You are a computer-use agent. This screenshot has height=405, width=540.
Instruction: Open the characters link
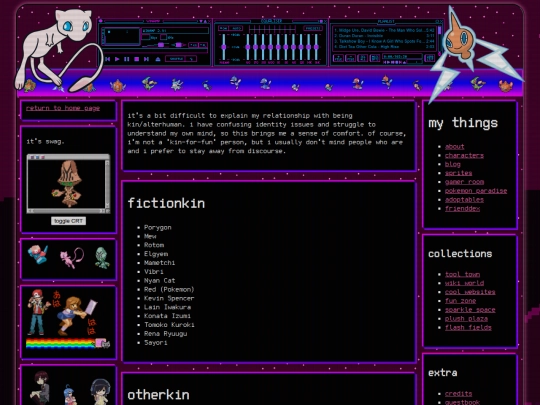464,155
